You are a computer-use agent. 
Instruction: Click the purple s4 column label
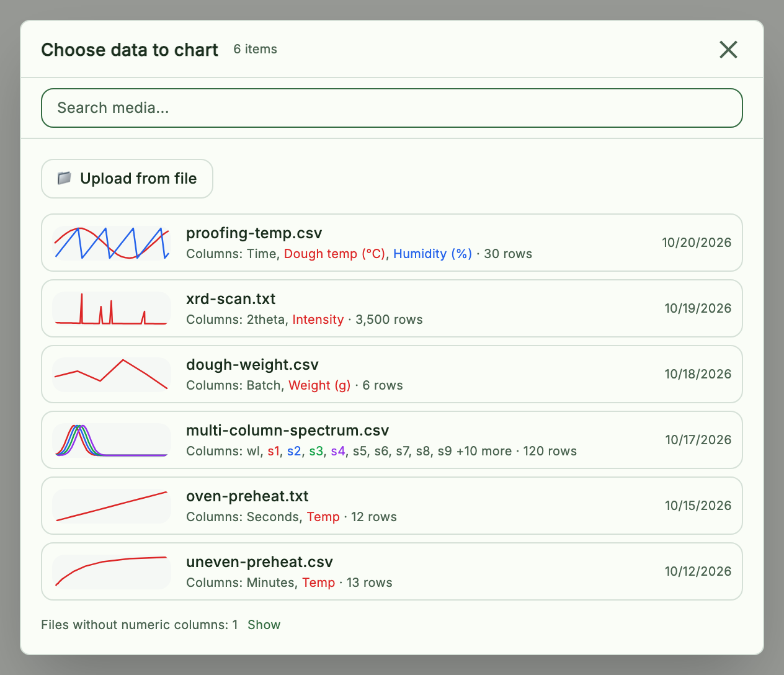[338, 451]
